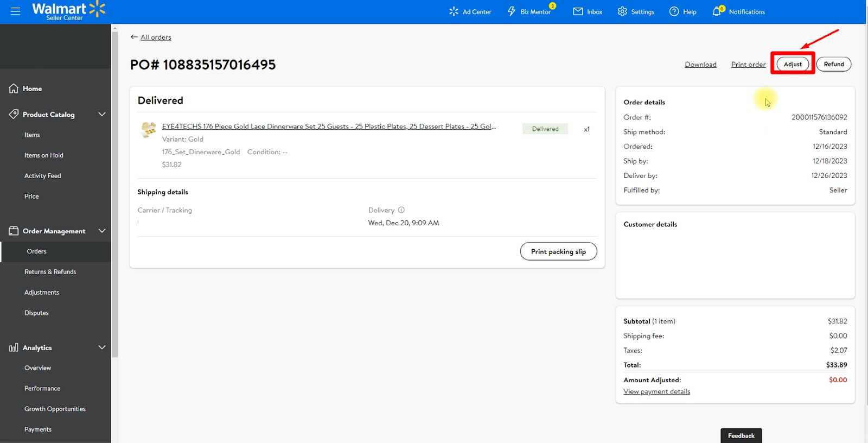The image size is (868, 443).
Task: Click the Biz Mentor lightning icon
Action: 512,11
